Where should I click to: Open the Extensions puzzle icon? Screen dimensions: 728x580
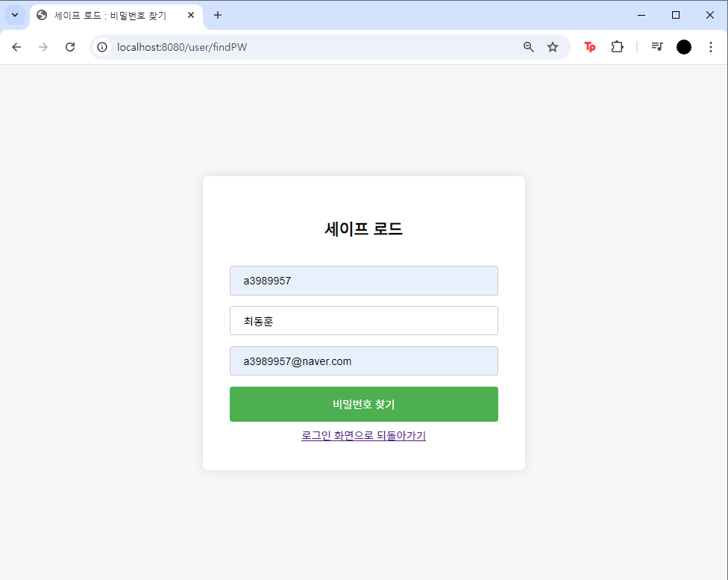click(x=617, y=47)
